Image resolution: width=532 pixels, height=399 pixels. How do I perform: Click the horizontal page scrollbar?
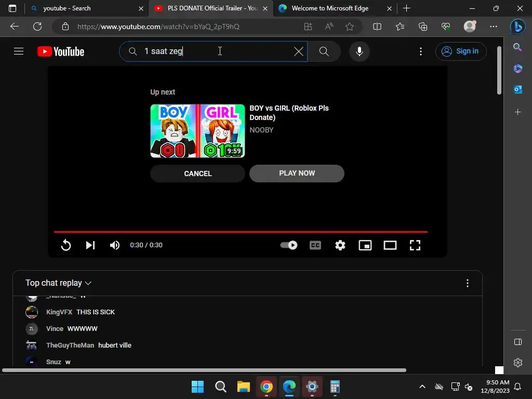click(204, 370)
